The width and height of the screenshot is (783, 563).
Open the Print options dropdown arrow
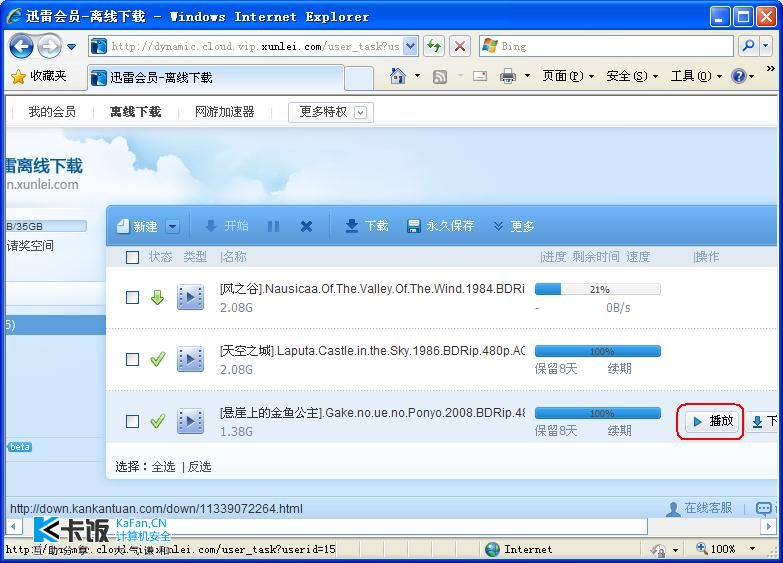(x=527, y=76)
